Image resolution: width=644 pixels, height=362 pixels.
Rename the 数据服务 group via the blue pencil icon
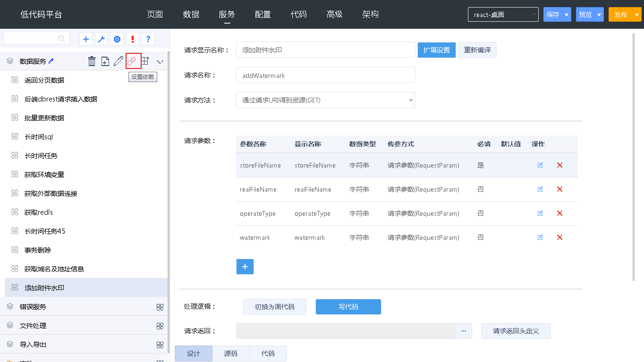coord(51,61)
